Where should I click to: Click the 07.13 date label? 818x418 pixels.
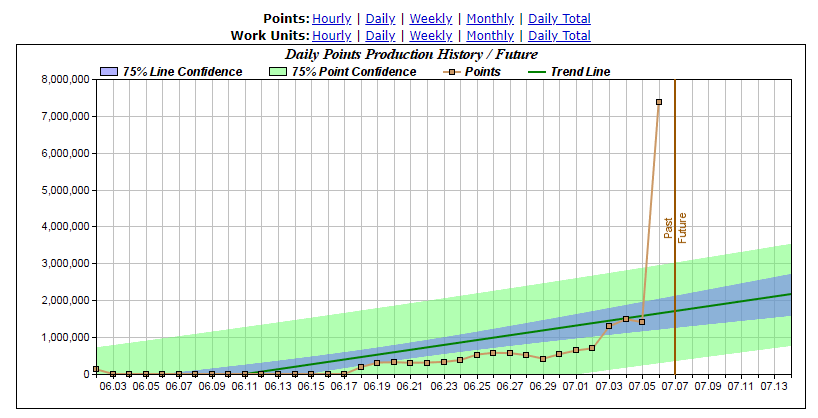775,386
